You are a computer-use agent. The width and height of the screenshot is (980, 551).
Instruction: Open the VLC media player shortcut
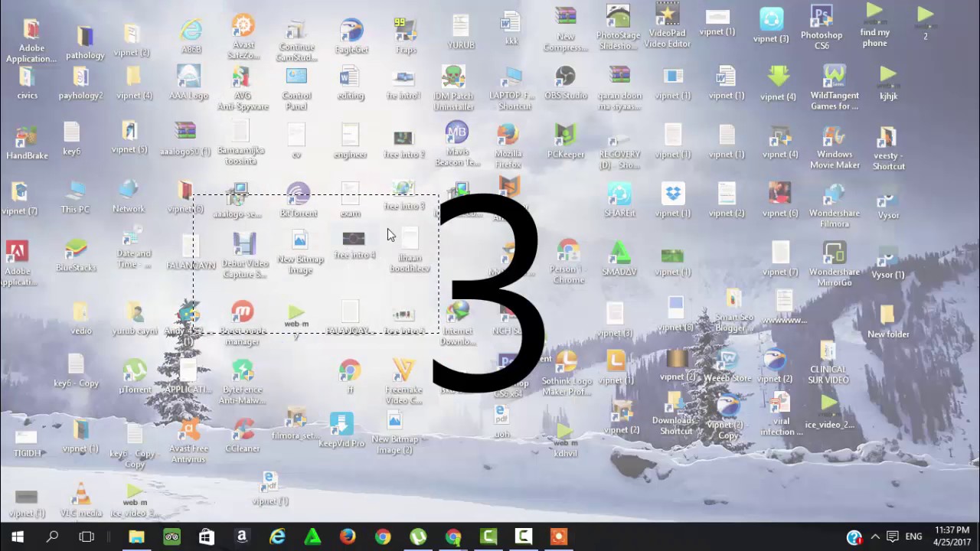click(80, 500)
